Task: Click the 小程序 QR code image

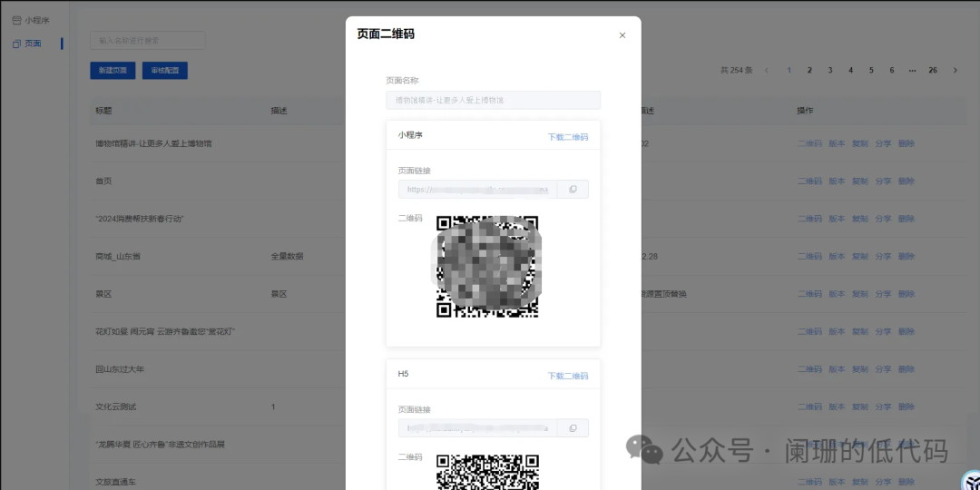Action: (x=487, y=267)
